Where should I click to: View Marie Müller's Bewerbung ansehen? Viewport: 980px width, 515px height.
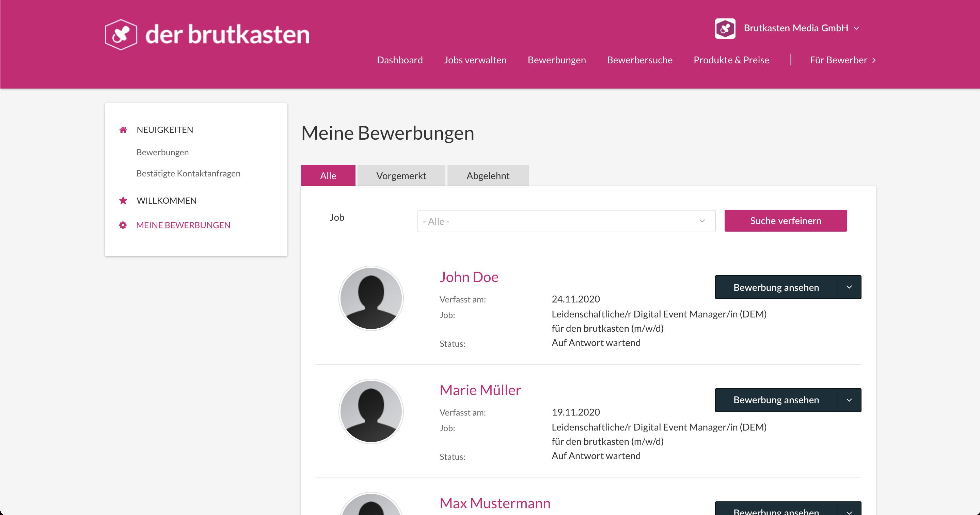point(776,400)
